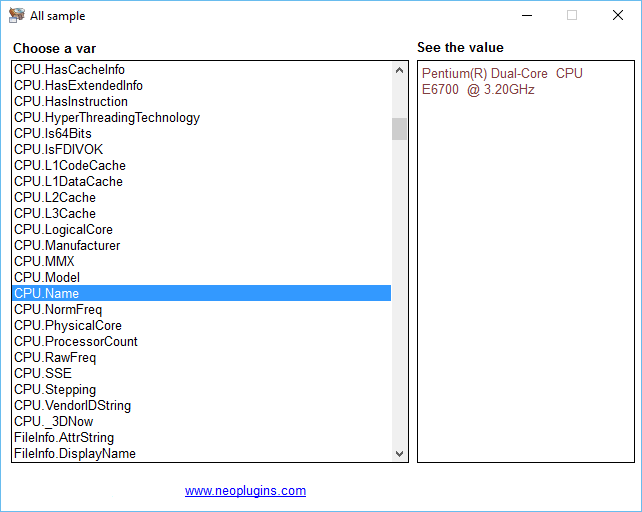The image size is (642, 512).
Task: Close the All sample window
Action: tap(618, 16)
